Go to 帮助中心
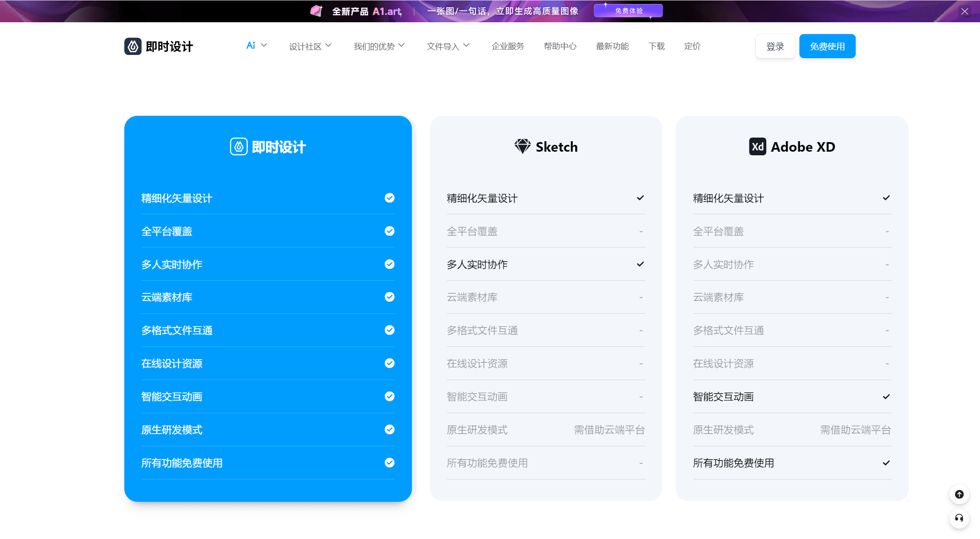Image resolution: width=980 pixels, height=539 pixels. (560, 46)
